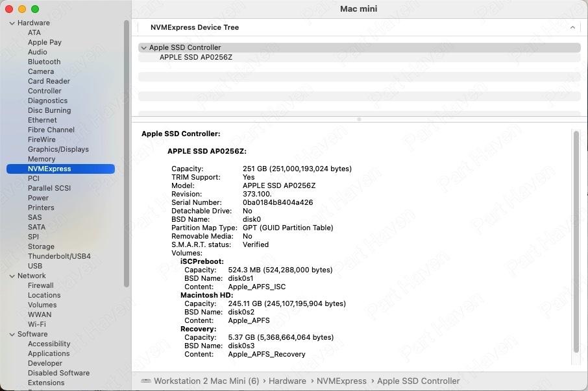Select Printers in the sidebar
Viewport: 588px width, 391px height.
(41, 208)
